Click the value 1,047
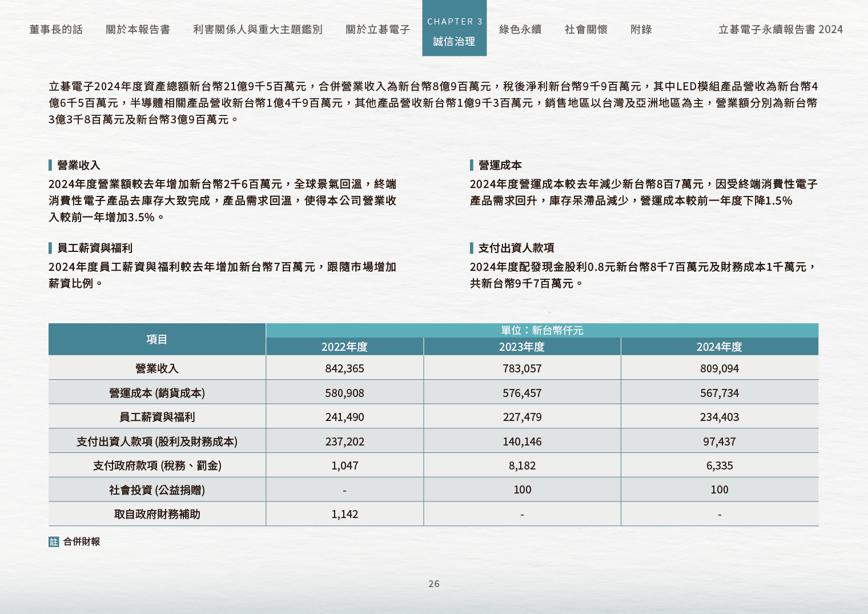 click(x=344, y=465)
